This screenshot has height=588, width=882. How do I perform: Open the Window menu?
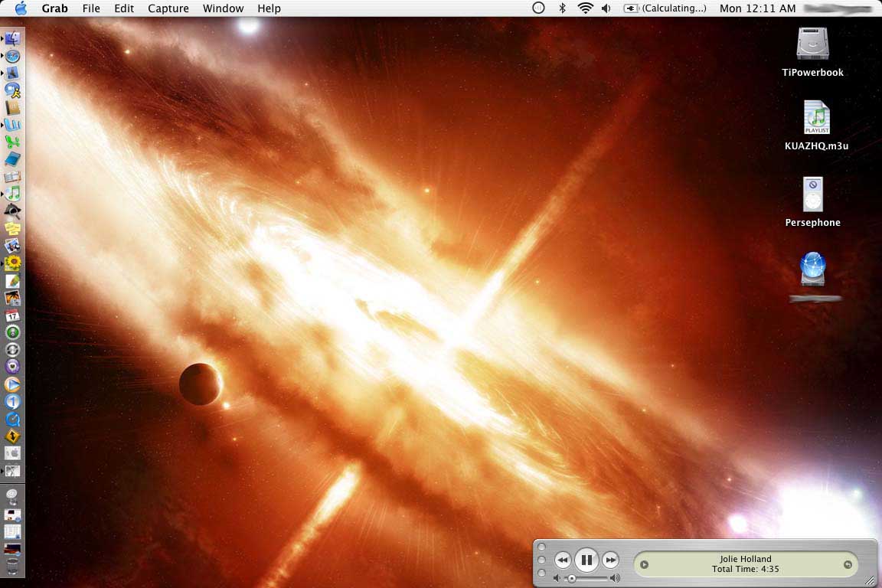coord(224,8)
